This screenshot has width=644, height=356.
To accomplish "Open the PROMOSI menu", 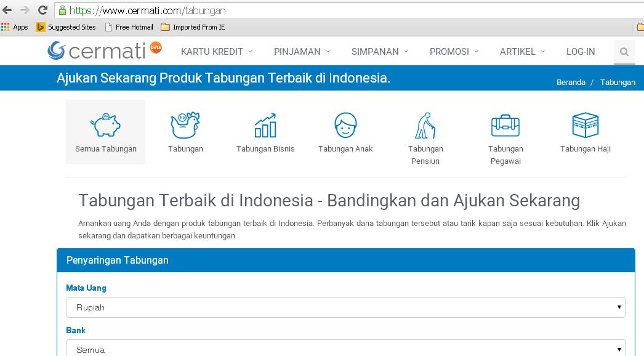I will [x=449, y=52].
